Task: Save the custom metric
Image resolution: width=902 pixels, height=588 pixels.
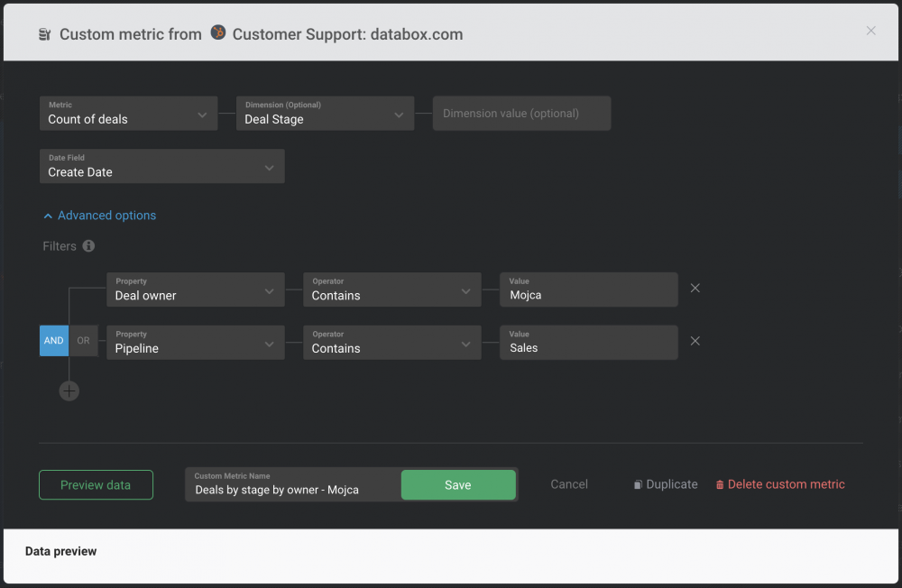Action: point(457,485)
